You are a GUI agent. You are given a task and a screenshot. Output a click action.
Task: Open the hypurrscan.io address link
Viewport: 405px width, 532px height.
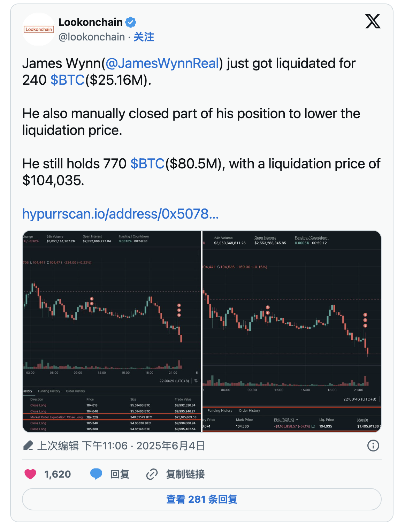[x=120, y=214]
